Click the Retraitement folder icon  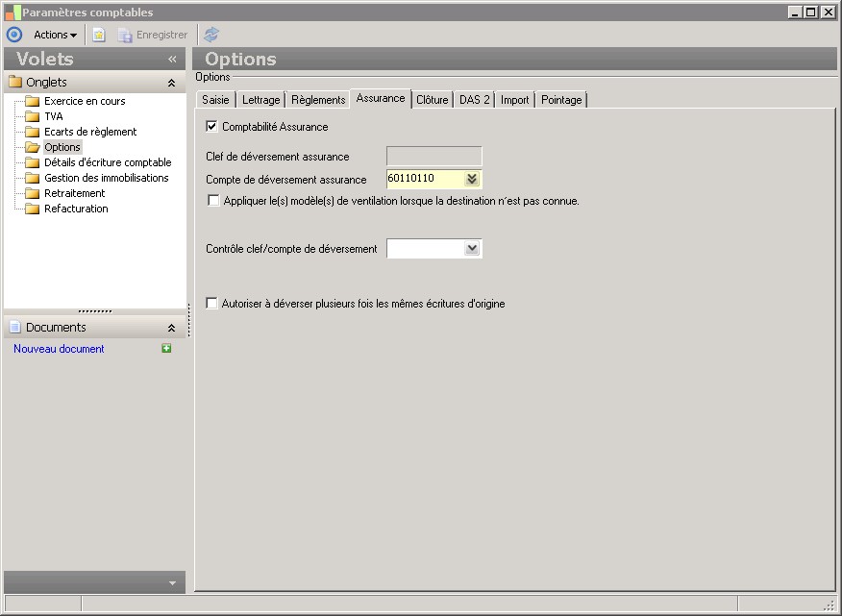coord(33,193)
